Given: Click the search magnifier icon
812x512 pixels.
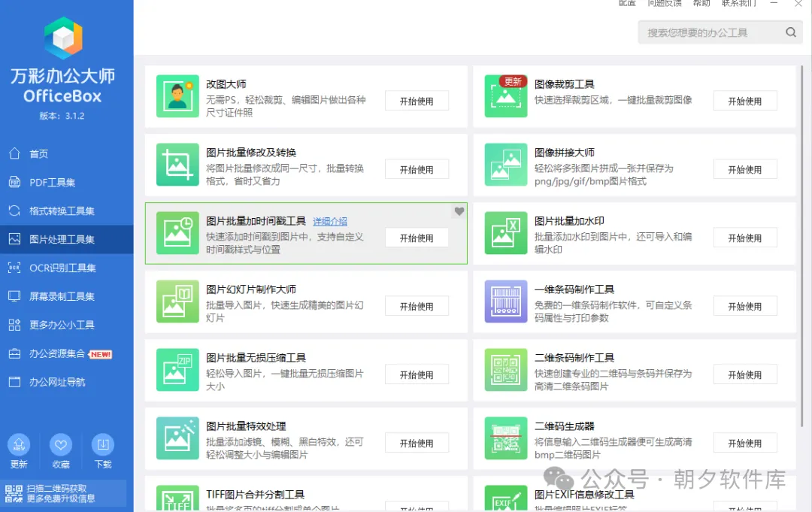Looking at the screenshot, I should (x=789, y=32).
